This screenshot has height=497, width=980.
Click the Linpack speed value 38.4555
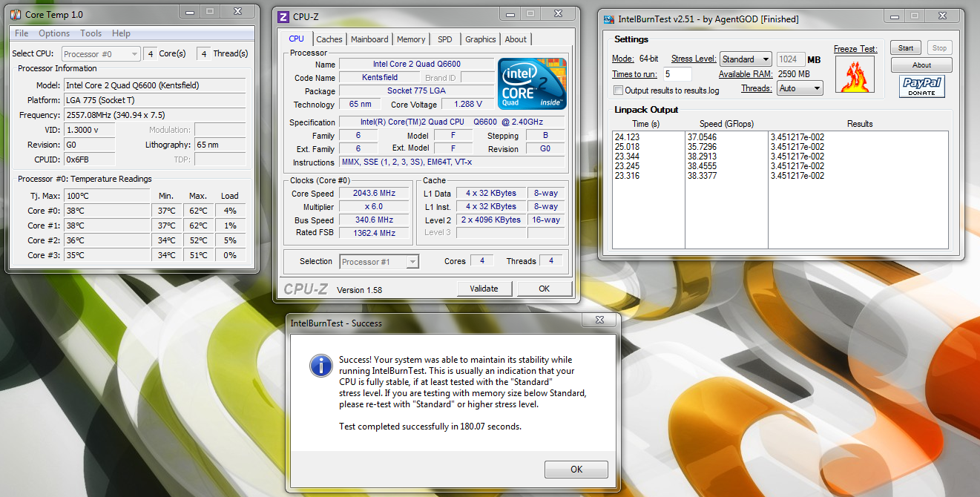point(703,166)
